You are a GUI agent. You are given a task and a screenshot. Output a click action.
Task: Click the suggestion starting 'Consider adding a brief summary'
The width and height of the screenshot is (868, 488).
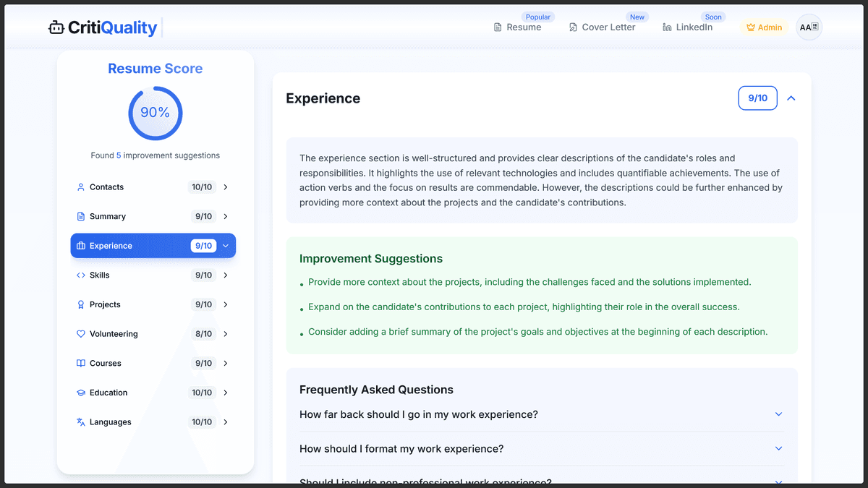click(x=537, y=332)
